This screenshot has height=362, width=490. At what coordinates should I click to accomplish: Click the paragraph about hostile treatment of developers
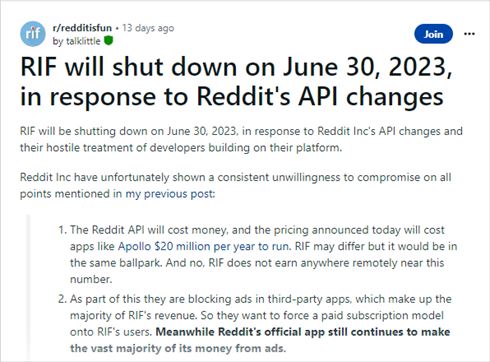click(x=241, y=139)
